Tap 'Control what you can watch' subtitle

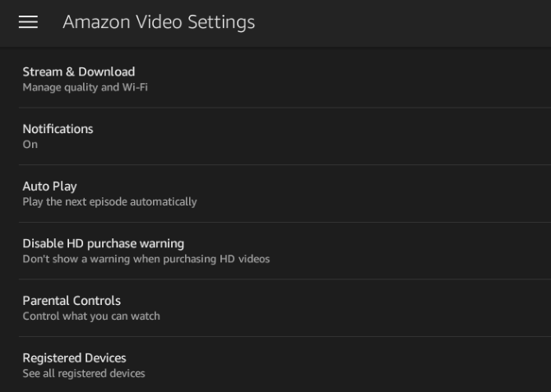click(91, 316)
